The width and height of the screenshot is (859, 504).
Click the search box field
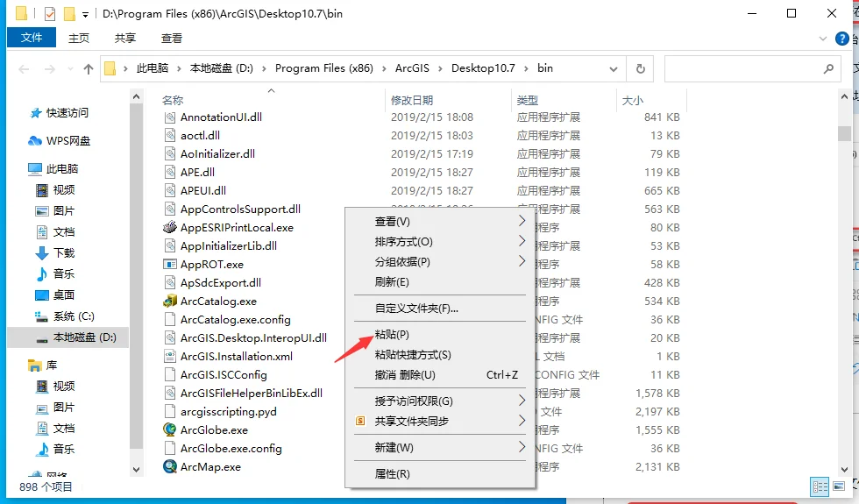(x=752, y=69)
